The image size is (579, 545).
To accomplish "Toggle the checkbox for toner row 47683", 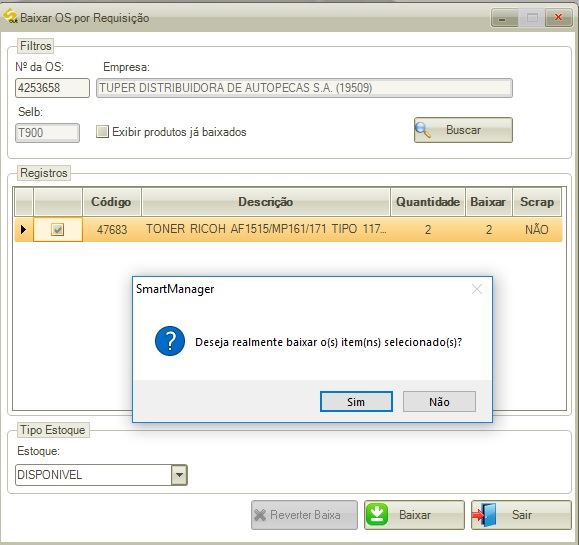I will 58,229.
